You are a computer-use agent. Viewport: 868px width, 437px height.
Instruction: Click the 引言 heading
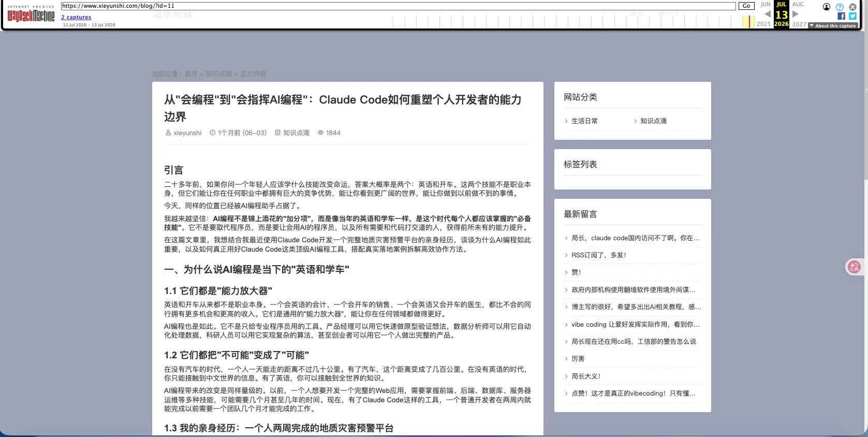pyautogui.click(x=173, y=170)
